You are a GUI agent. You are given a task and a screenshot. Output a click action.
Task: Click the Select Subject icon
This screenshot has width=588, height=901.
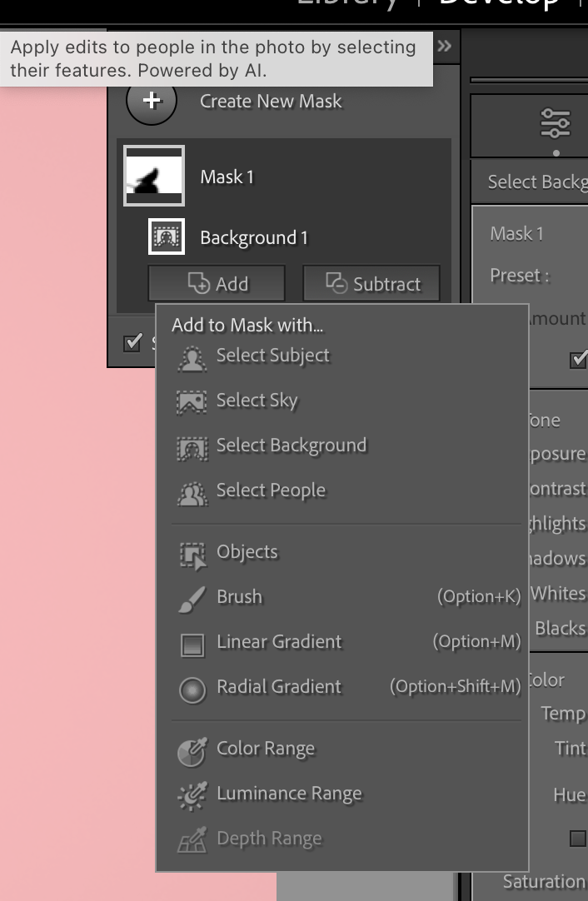192,358
